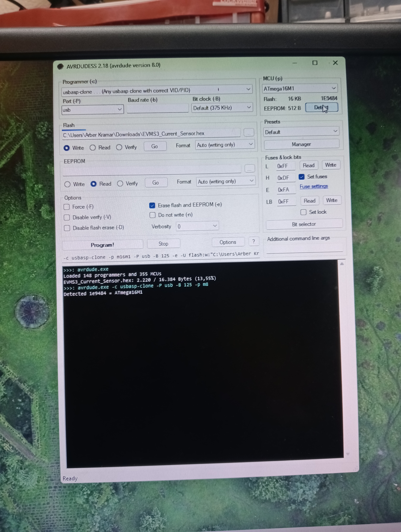The height and width of the screenshot is (532, 401).
Task: Uncheck Erase flash and EEPROM option
Action: click(x=152, y=205)
